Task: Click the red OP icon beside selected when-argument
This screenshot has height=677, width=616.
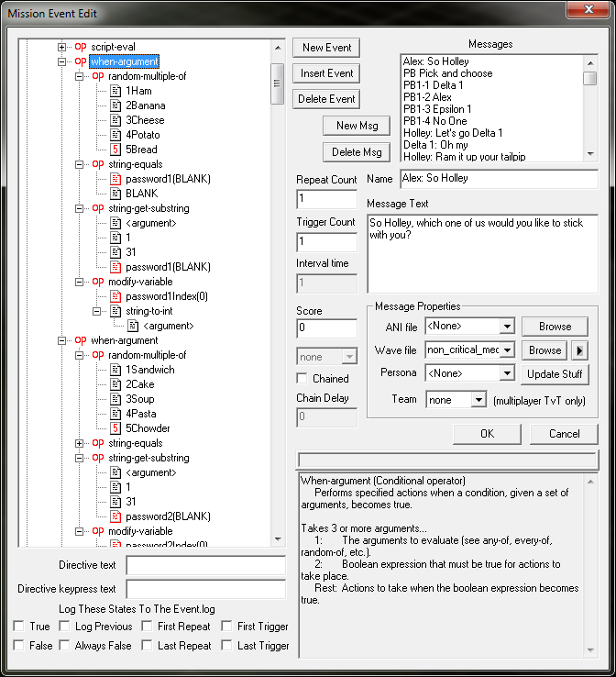Action: coord(81,61)
